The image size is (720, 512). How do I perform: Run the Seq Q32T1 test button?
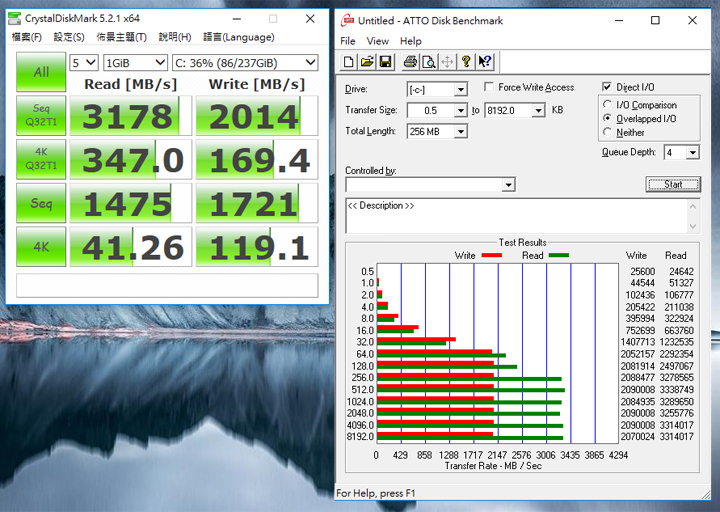41,115
